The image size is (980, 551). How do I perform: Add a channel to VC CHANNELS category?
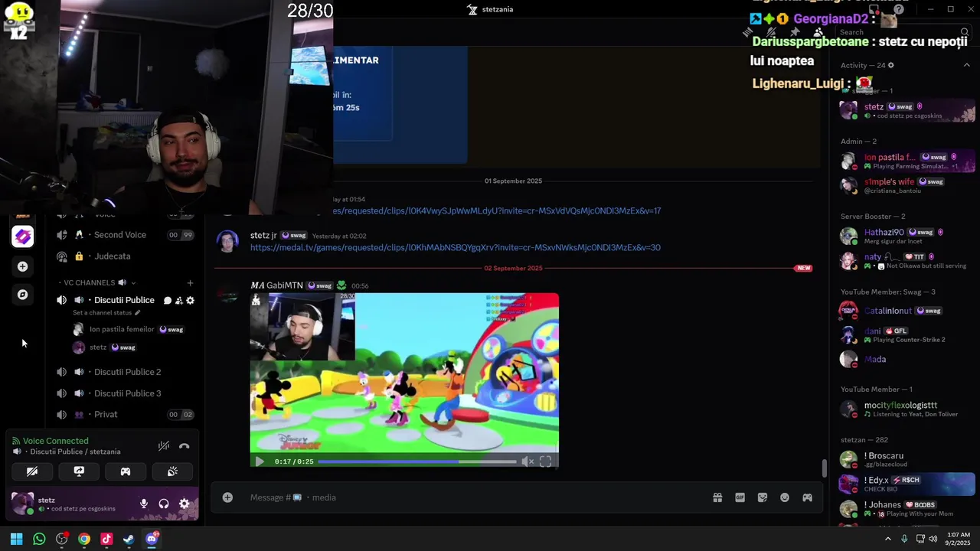[x=191, y=283]
